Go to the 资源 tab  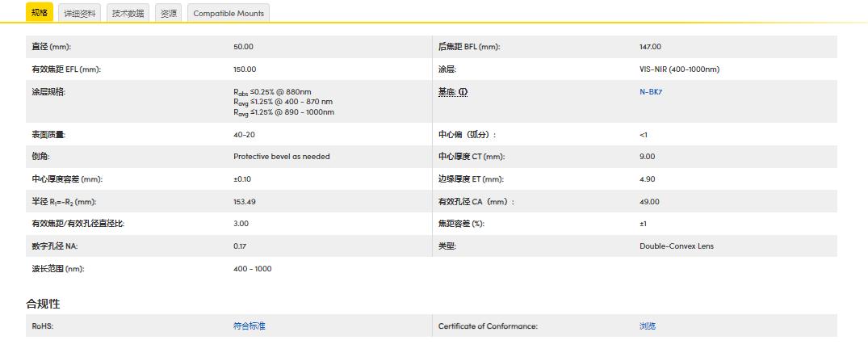pos(168,13)
